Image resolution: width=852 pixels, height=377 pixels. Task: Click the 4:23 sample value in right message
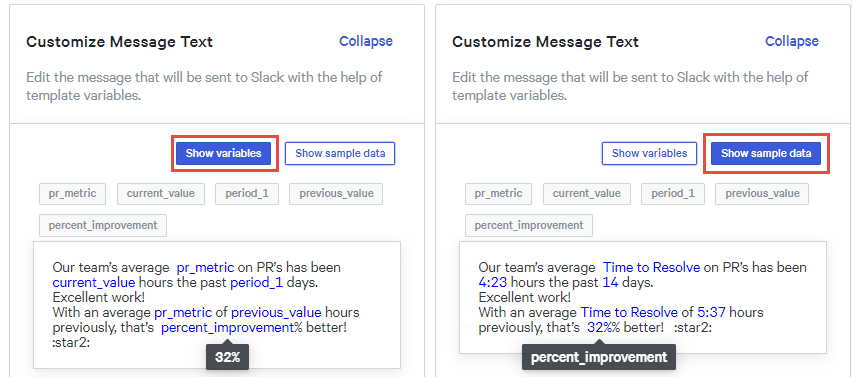pos(493,283)
